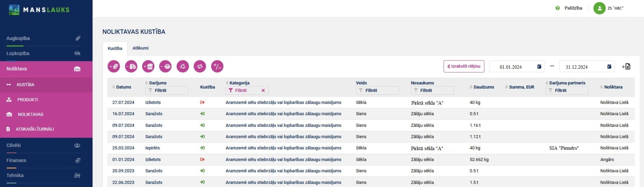Screen dimensions: 644x187
Task: Open the ZS "ABC" user avatar
Action: [599, 8]
